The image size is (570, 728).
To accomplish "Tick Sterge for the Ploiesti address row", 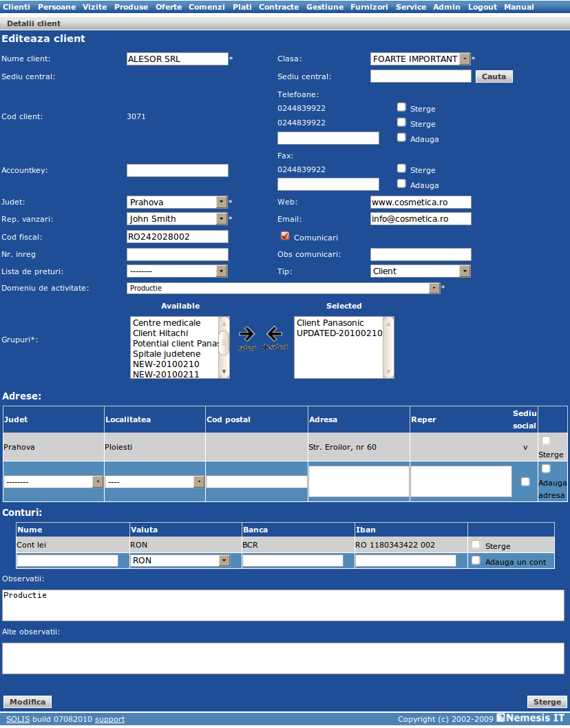I will tap(546, 440).
